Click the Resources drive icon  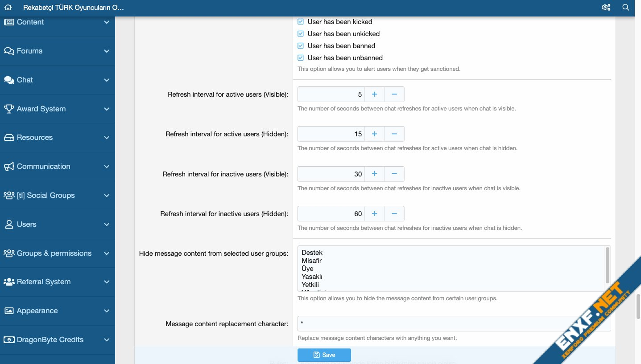(x=9, y=137)
